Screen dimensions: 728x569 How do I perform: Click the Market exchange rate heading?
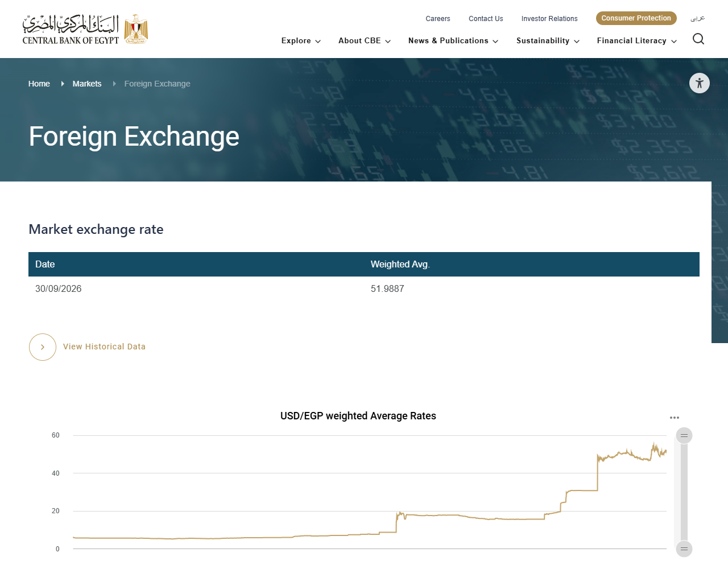pos(96,229)
